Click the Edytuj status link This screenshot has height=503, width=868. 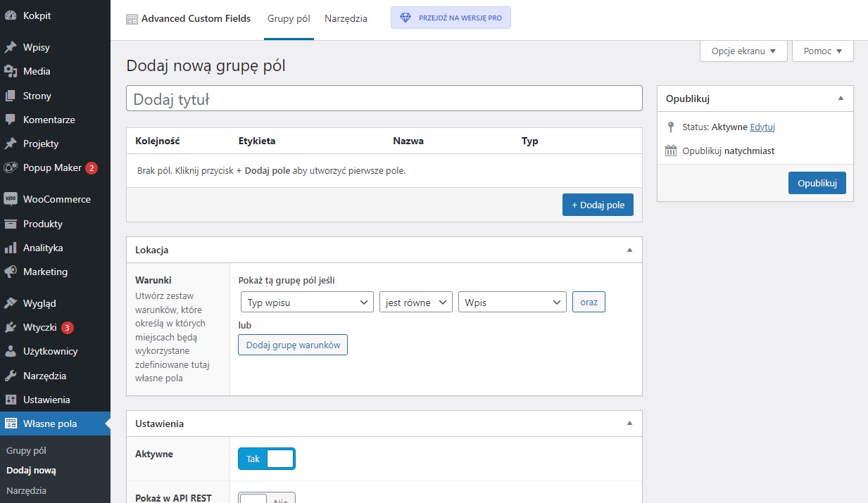click(x=762, y=127)
